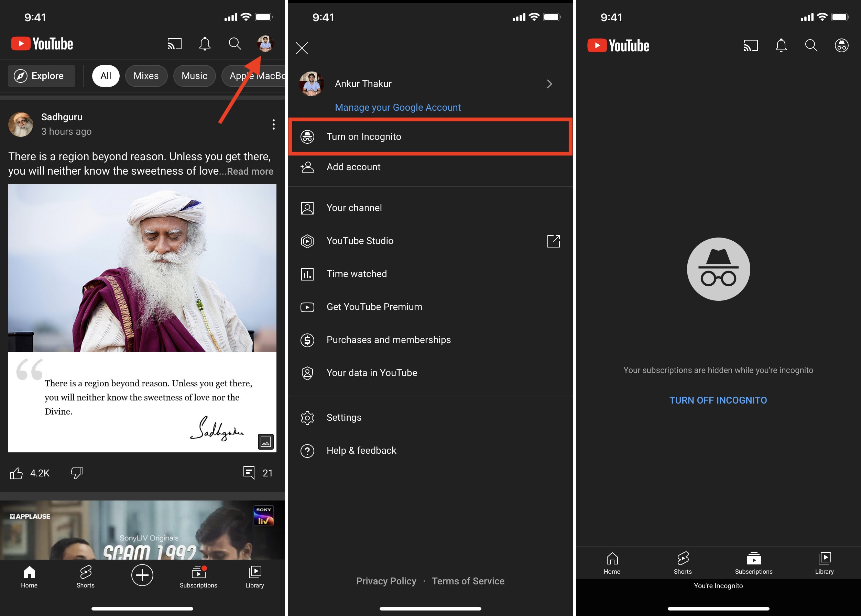This screenshot has width=861, height=616.
Task: Select the Mixes filter chip
Action: coord(146,76)
